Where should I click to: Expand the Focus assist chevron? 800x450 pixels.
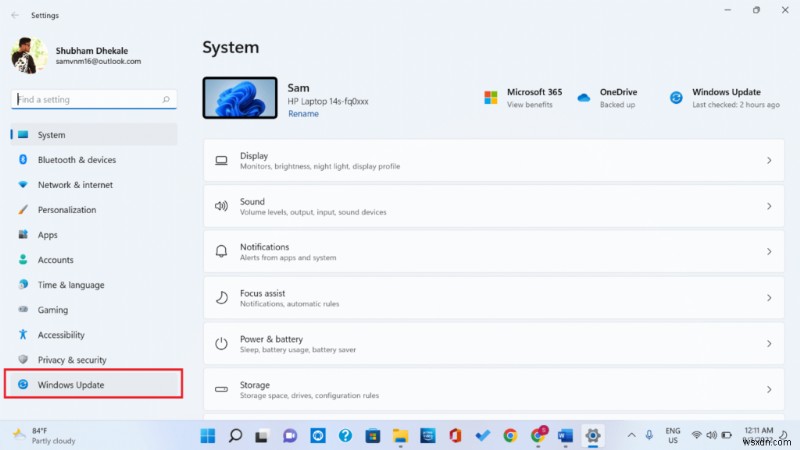click(x=769, y=297)
